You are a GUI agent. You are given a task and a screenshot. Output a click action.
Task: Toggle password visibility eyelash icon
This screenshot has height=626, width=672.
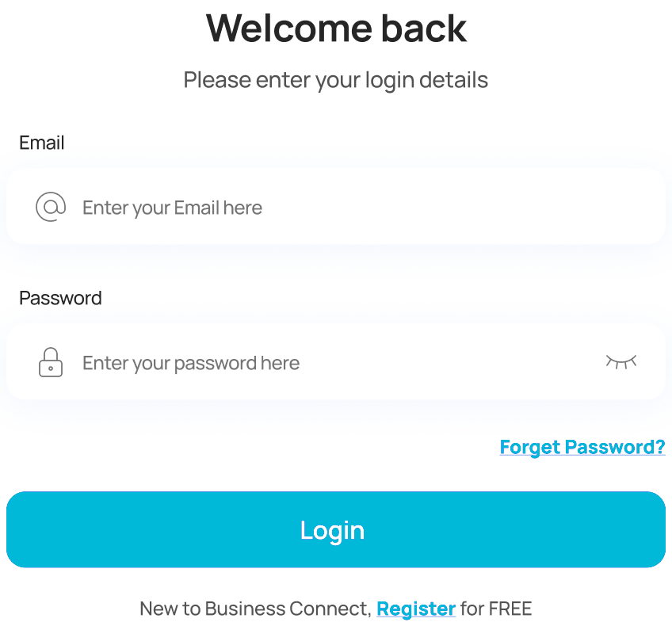coord(621,361)
